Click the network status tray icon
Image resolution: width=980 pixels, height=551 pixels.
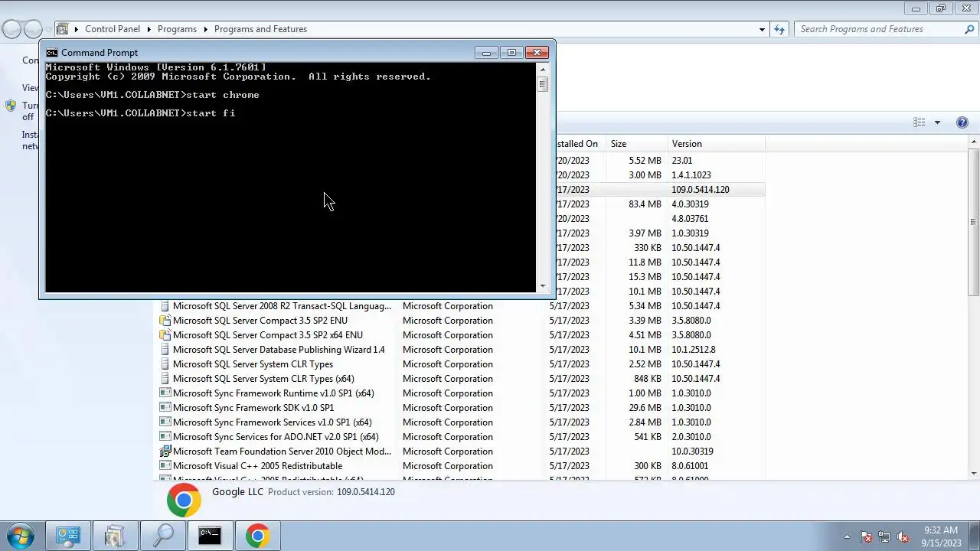[884, 537]
